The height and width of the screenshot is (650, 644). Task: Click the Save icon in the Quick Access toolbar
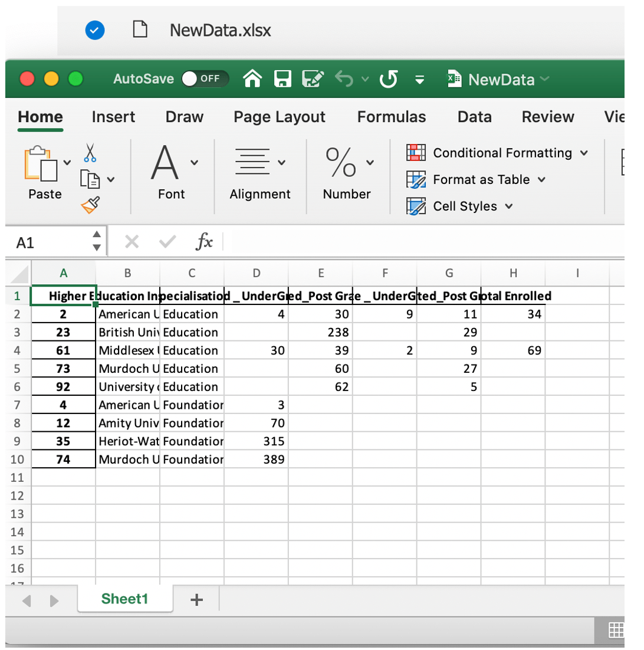tap(282, 79)
